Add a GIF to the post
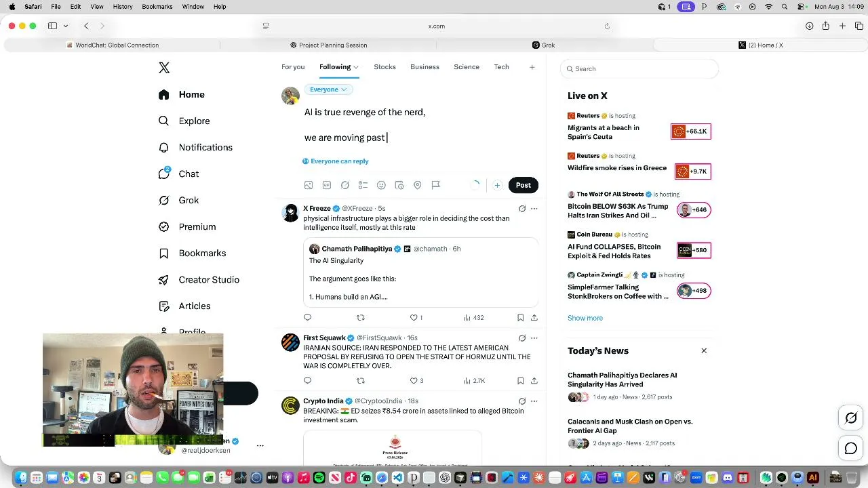Screen dimensions: 868x488 (327, 185)
